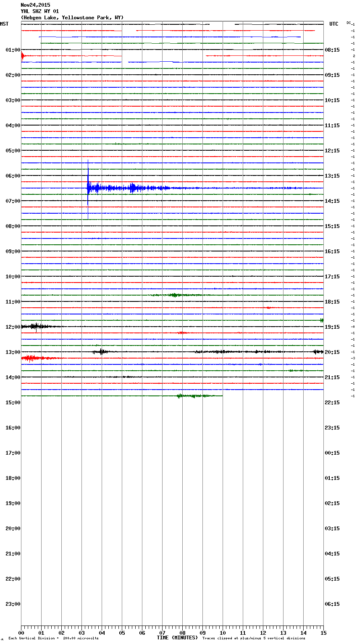
Task: Click the 14:15 UTC time label
Action: (332, 201)
